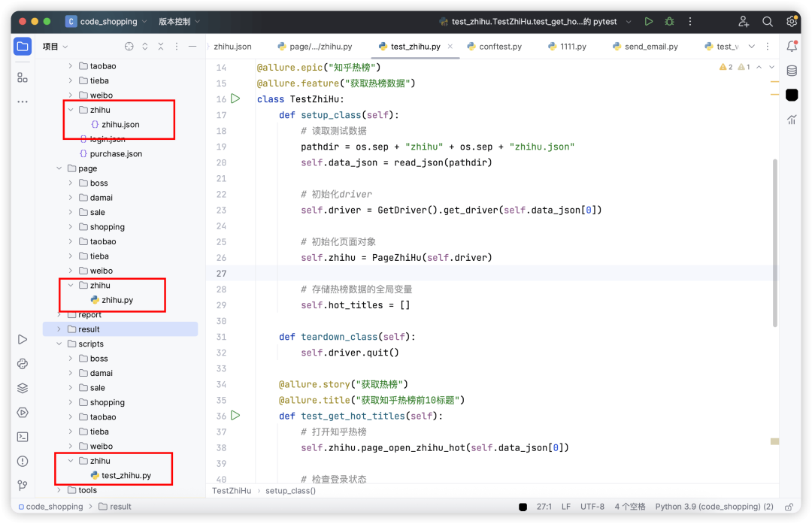Open test_zhihu.py in project tree
Viewport: 812px width, 524px height.
[120, 475]
